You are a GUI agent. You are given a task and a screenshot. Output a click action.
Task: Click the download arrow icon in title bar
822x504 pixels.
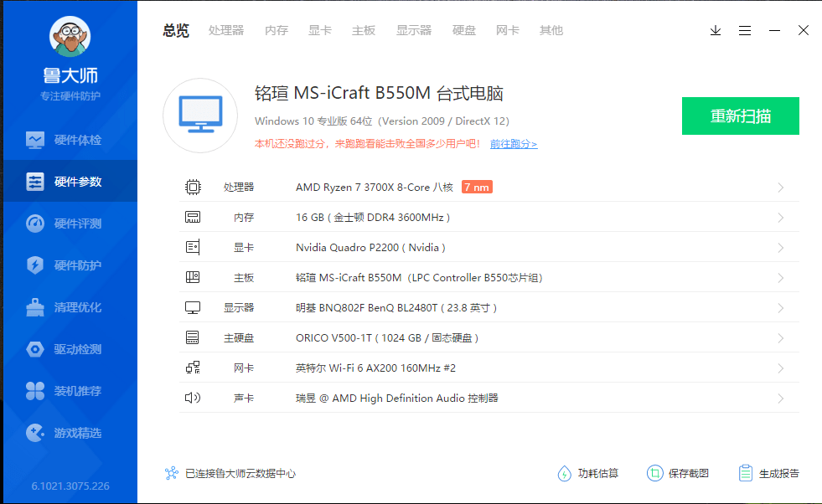[715, 30]
